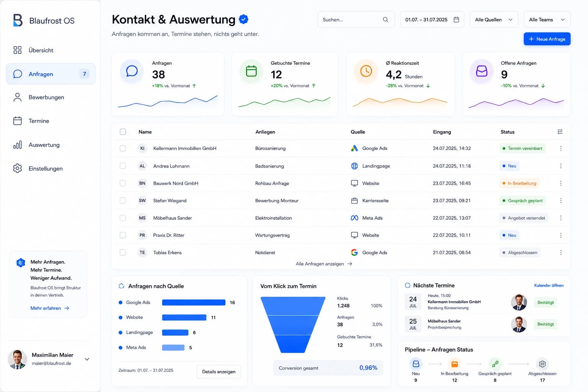This screenshot has width=588, height=392.
Task: Click the Termin vereinbart status badge
Action: (522, 149)
